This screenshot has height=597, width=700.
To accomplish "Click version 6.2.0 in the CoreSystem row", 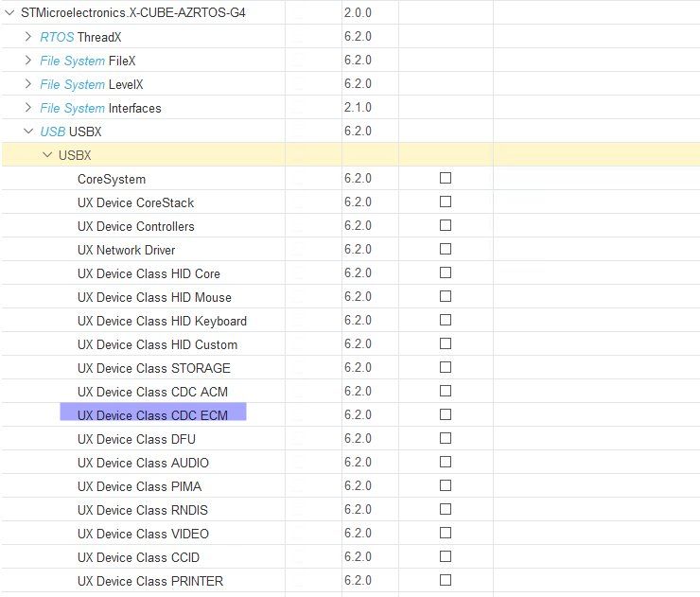I will (x=358, y=179).
